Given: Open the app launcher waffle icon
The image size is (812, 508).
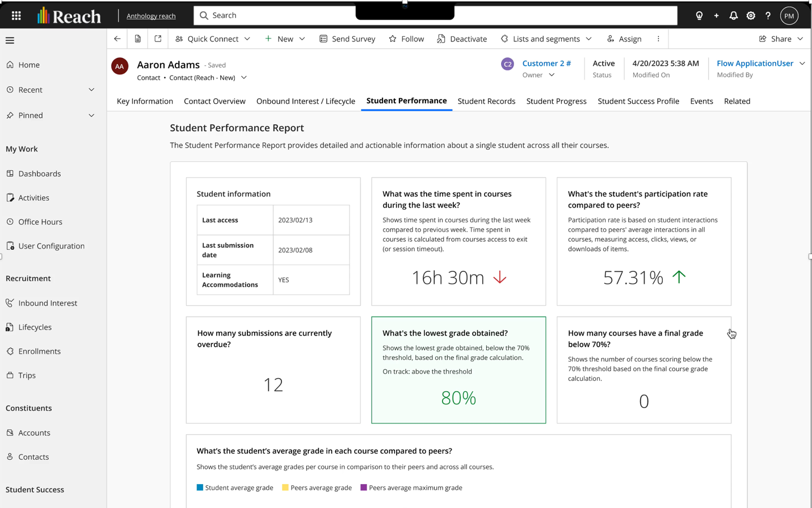Looking at the screenshot, I should click(16, 16).
